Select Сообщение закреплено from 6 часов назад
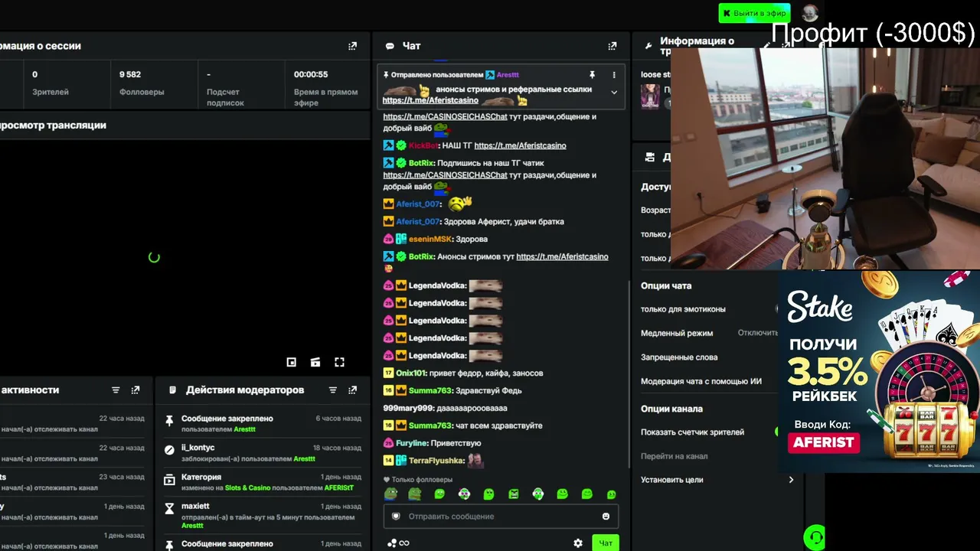This screenshot has width=980, height=551. 264,424
